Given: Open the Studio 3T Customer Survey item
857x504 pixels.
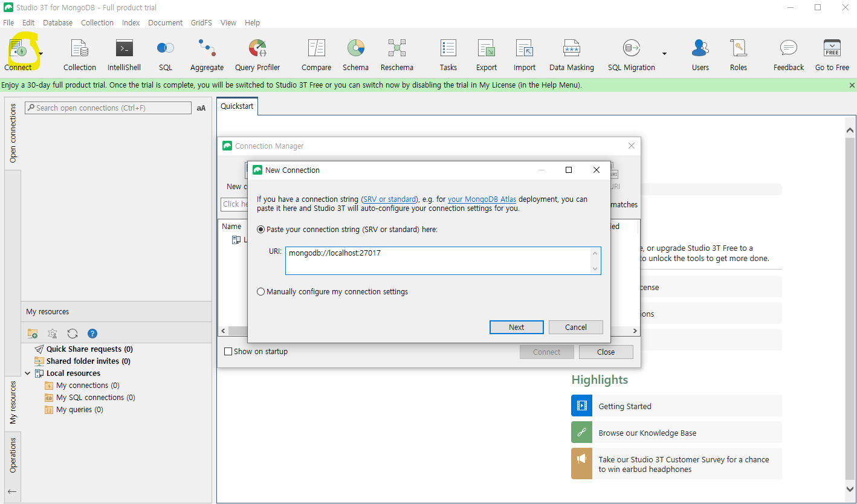Looking at the screenshot, I should (x=676, y=464).
